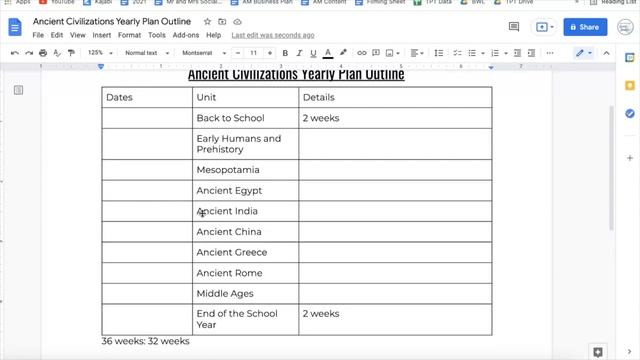Screen dimensions: 640x360
Task: Get add-ons with plus icon
Action: coord(630,158)
